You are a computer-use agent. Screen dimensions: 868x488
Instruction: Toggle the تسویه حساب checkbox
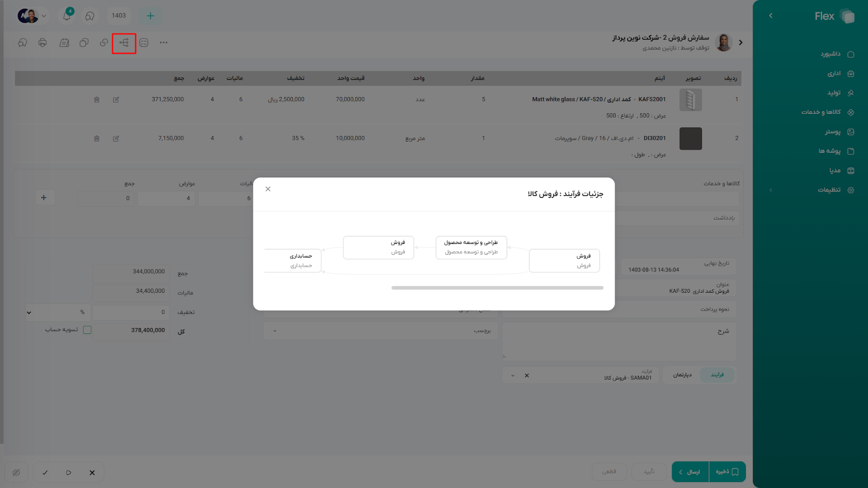pyautogui.click(x=87, y=330)
